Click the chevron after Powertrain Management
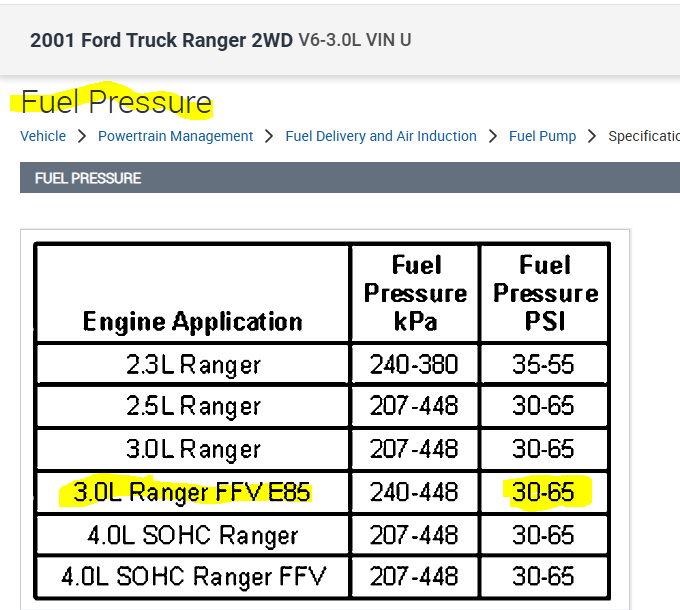 point(269,136)
